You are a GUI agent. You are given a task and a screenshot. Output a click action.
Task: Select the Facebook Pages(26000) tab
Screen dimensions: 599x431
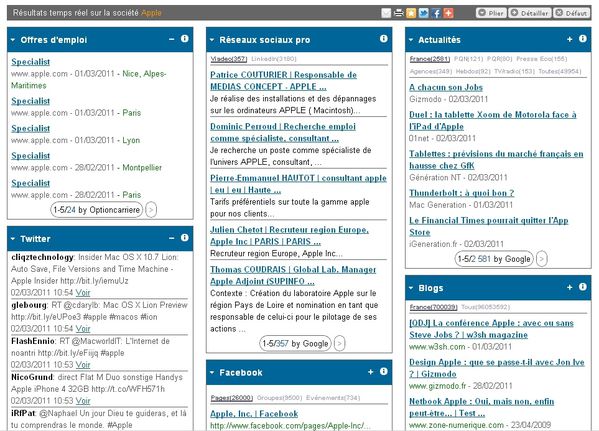[x=232, y=398]
